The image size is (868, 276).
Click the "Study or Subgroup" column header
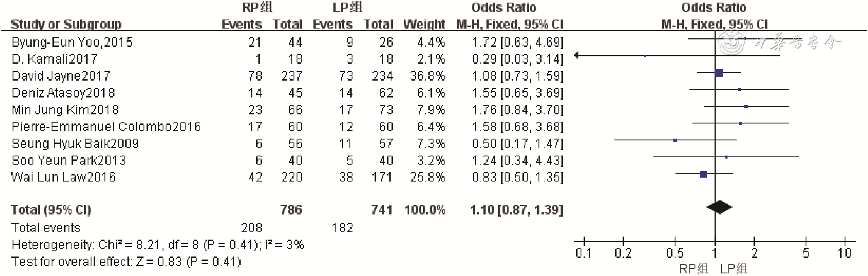pos(66,24)
